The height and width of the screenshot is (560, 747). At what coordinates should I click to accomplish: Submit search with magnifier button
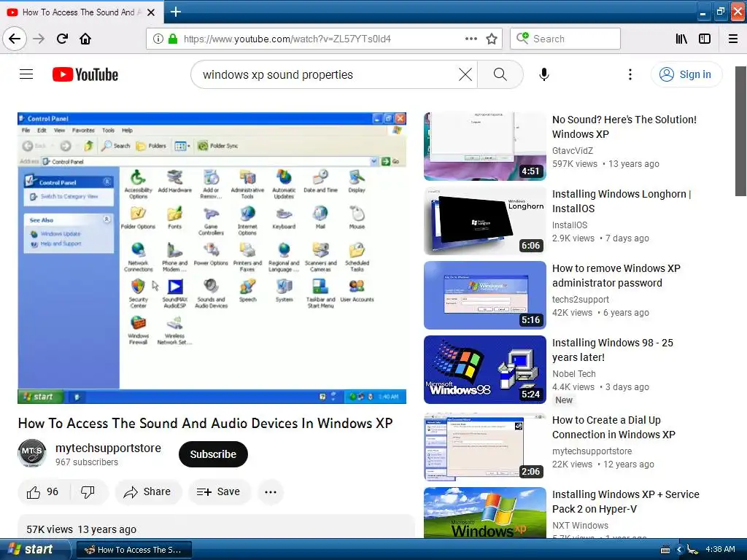(500, 74)
